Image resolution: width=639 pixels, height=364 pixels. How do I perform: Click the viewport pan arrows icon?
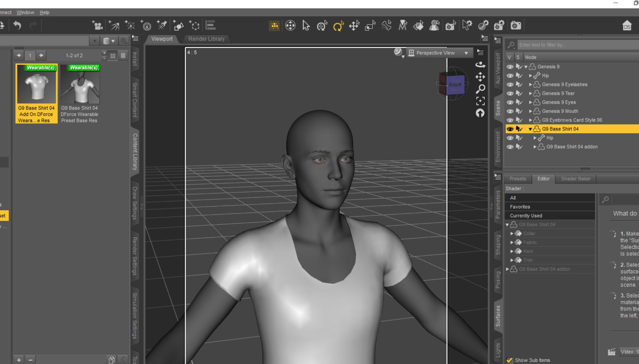click(480, 77)
